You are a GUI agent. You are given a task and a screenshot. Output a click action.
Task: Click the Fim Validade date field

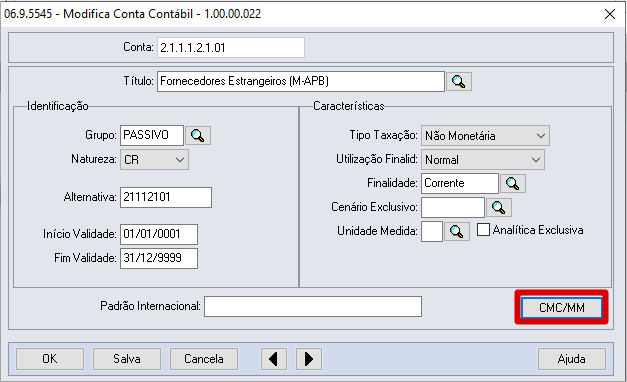point(159,258)
